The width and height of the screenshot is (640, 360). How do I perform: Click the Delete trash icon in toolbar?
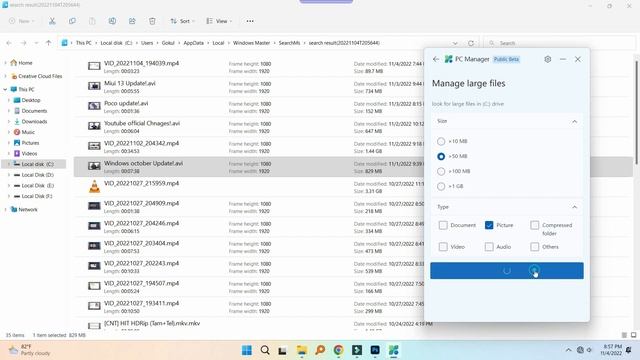tap(152, 21)
